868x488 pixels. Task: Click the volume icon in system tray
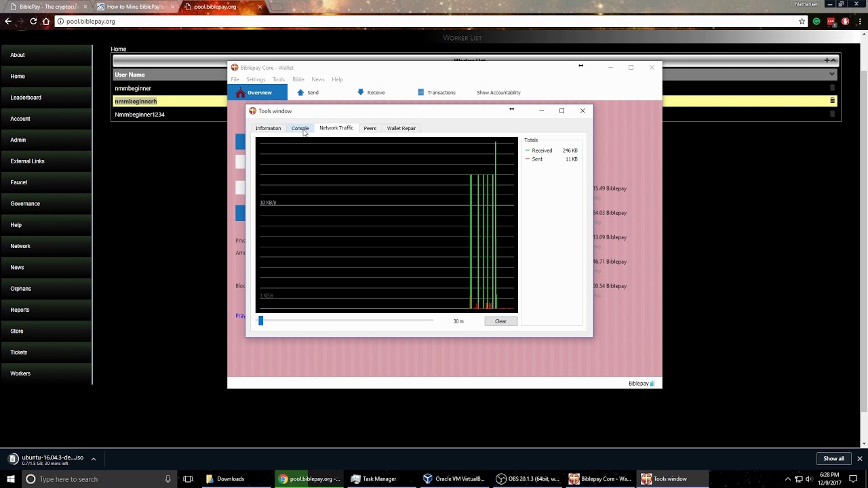coord(809,479)
